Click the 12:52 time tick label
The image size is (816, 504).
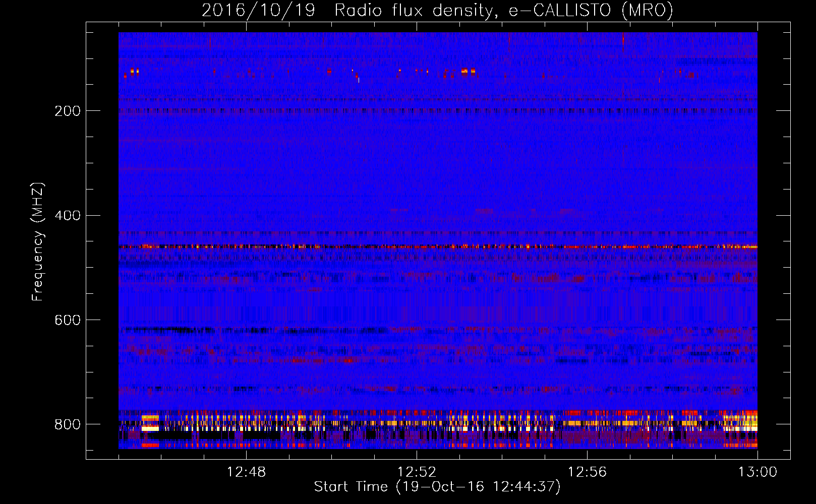click(417, 472)
